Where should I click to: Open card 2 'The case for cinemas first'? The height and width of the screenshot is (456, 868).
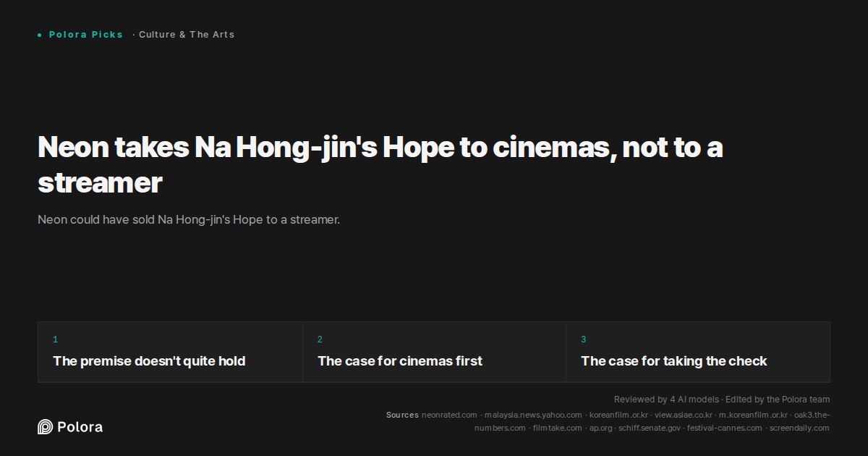click(434, 352)
